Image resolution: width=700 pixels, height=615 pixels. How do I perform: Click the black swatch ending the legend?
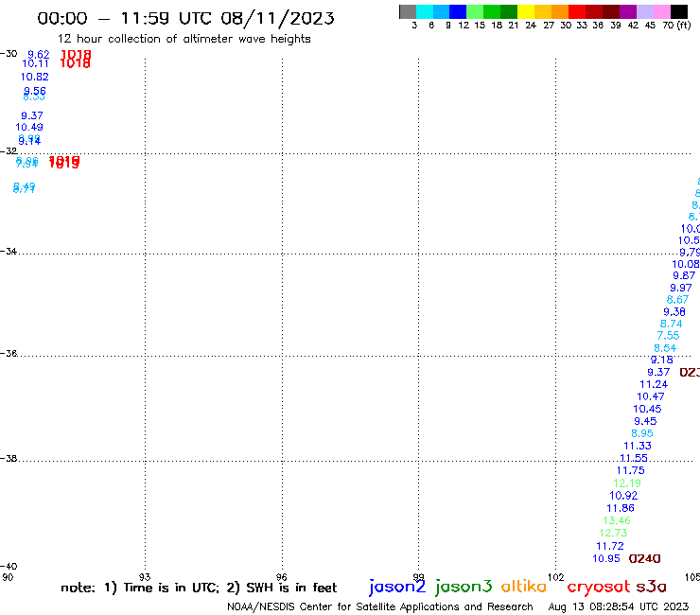click(679, 11)
